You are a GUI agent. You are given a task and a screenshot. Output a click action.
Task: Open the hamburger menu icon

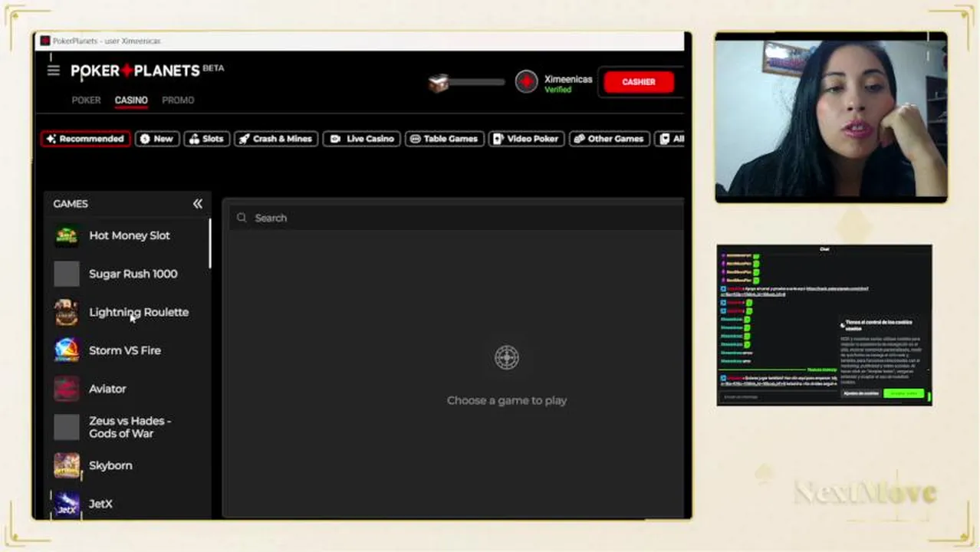(x=53, y=71)
